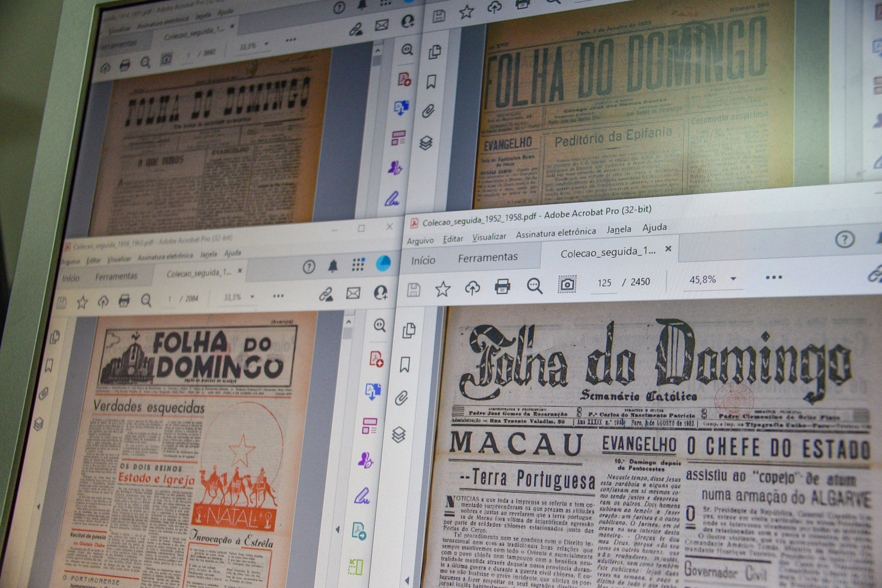Open Visualizar menu in 1952_1958 window
882x588 pixels.
pyautogui.click(x=489, y=237)
